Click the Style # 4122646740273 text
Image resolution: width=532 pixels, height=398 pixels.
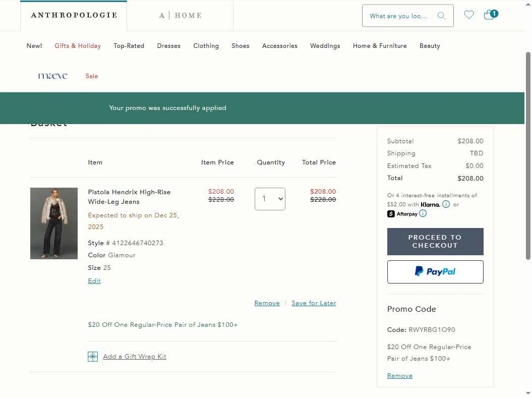[x=126, y=243]
